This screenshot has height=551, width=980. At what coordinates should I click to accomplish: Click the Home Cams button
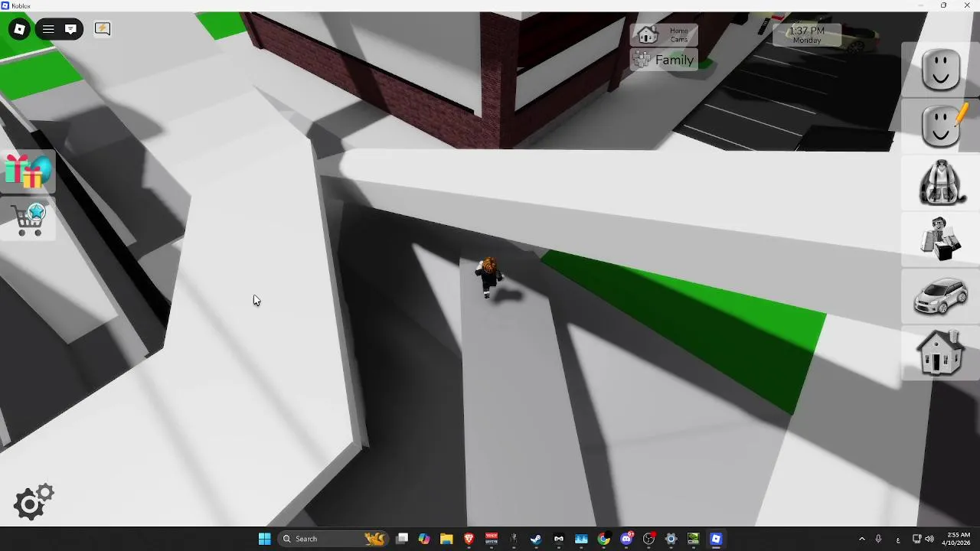[664, 35]
